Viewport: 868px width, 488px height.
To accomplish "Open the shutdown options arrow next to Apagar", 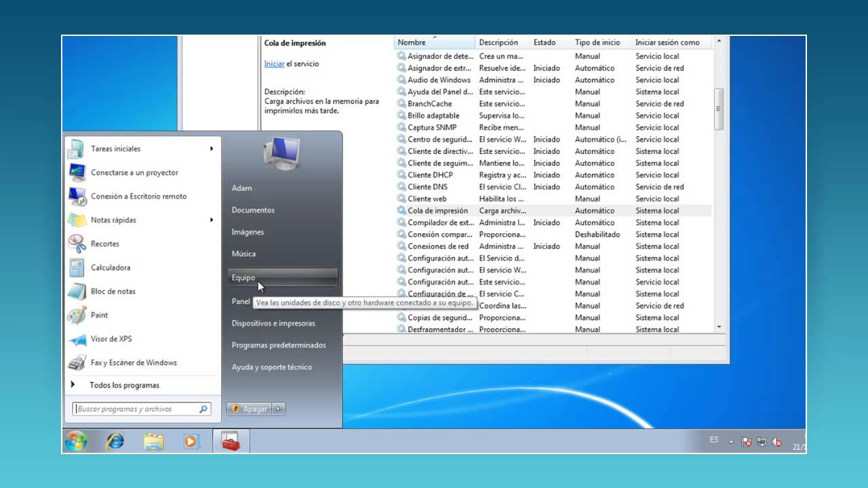I will (x=279, y=409).
